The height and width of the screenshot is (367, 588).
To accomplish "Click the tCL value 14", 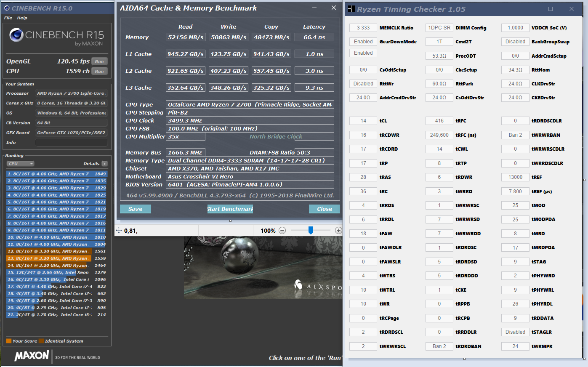I will click(363, 121).
